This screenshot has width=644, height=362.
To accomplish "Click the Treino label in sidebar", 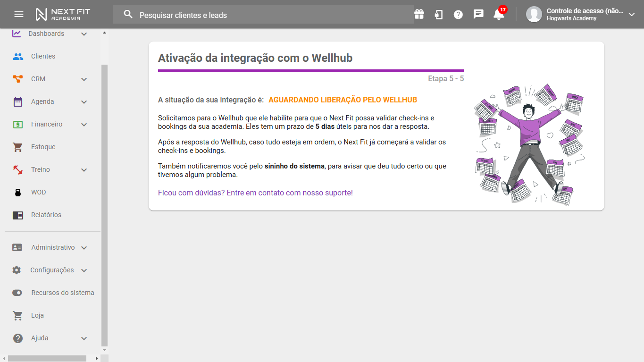I will coord(41,169).
